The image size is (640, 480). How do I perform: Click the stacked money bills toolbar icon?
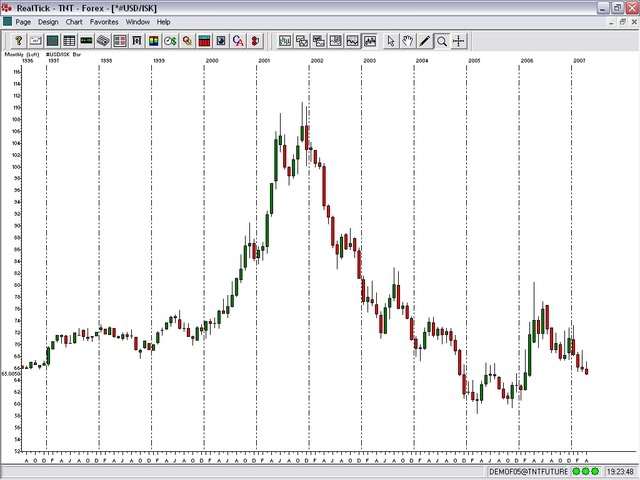(x=103, y=41)
